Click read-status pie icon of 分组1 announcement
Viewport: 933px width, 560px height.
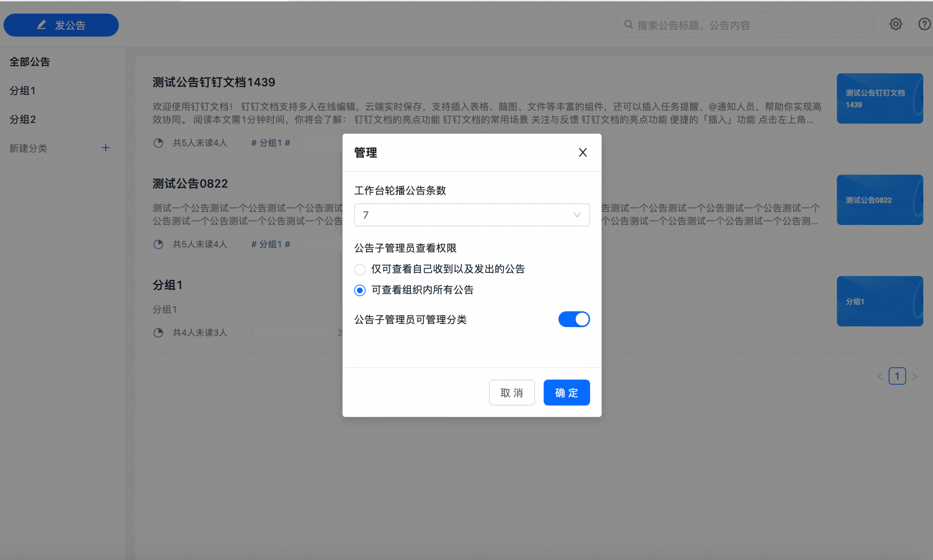pyautogui.click(x=158, y=333)
